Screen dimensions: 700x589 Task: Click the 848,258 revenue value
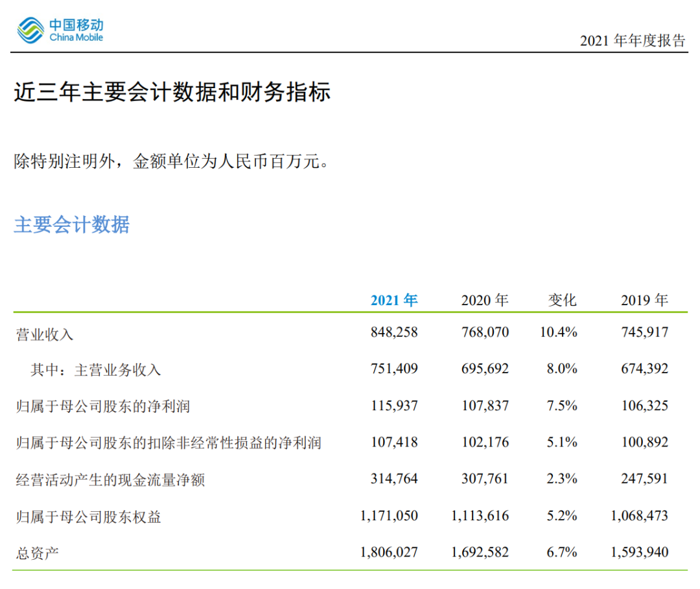coord(394,332)
